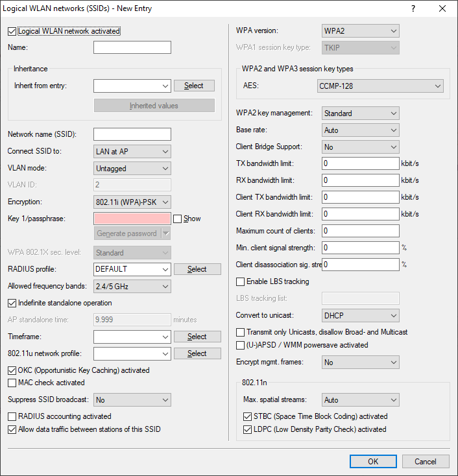The image size is (458, 476).
Task: Click the pink Key 1/passphrase field
Action: click(x=132, y=219)
